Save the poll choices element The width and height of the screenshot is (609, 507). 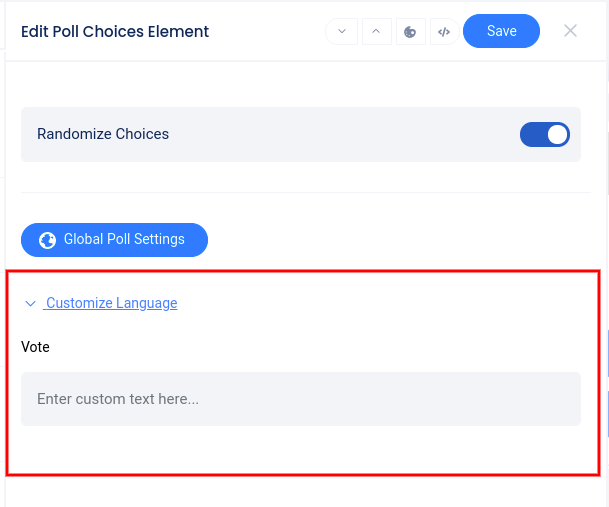501,31
